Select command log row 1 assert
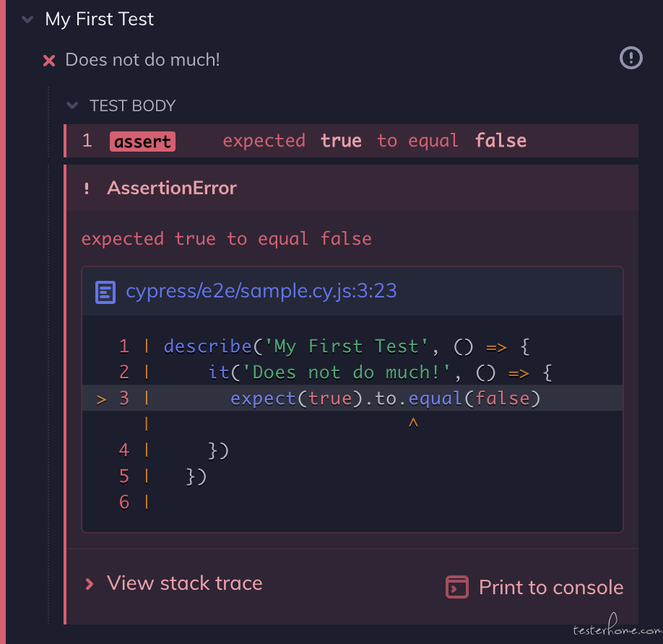Viewport: 663px width, 644px height. pyautogui.click(x=352, y=141)
